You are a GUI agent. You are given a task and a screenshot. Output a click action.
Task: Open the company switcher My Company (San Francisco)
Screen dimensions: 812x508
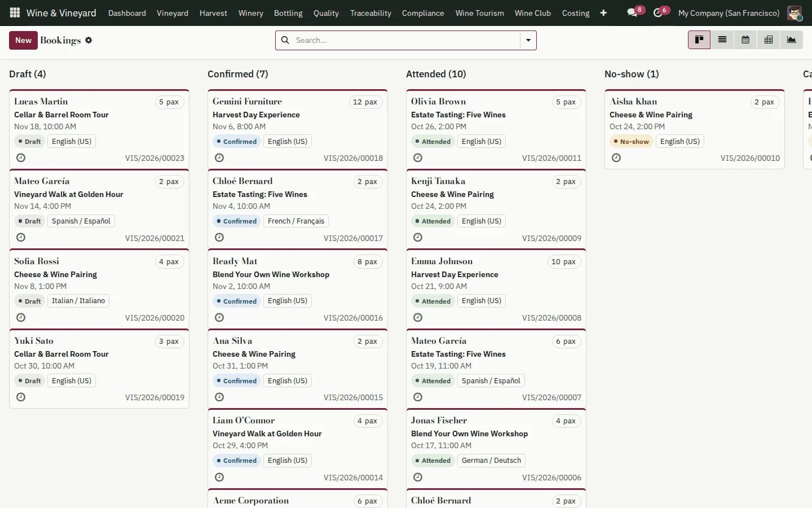pyautogui.click(x=729, y=13)
